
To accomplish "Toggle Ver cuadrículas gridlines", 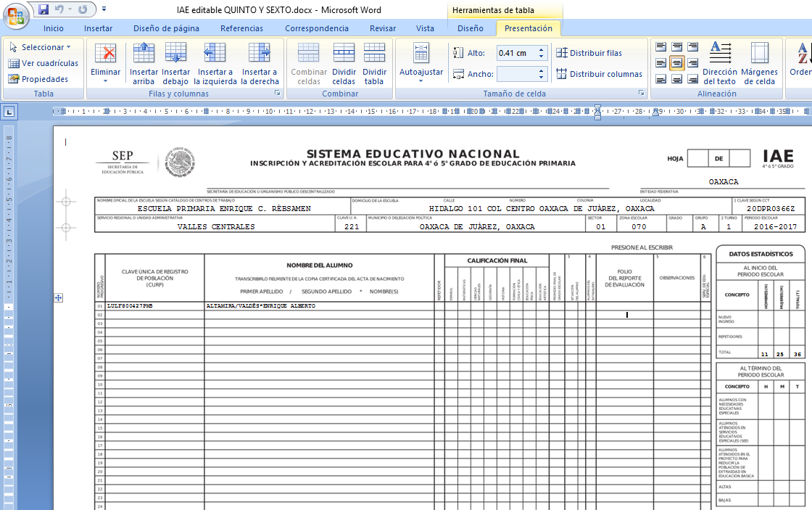I will [x=43, y=63].
